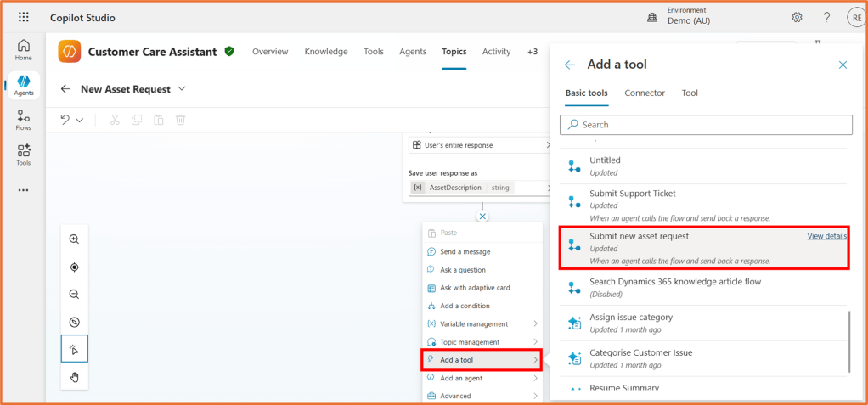Click the X node connector on the canvas

point(482,217)
